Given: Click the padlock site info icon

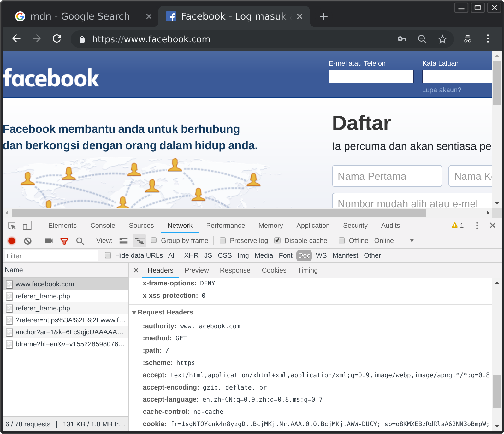Looking at the screenshot, I should [82, 39].
